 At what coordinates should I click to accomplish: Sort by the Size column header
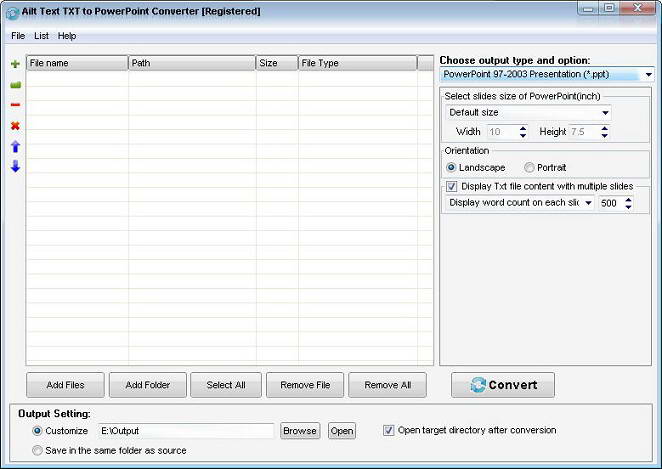277,63
